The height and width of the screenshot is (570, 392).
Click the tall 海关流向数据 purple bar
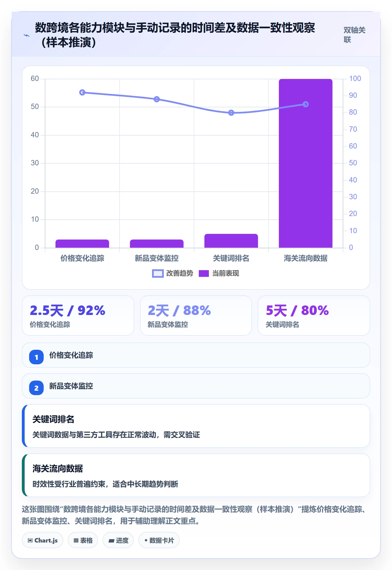[305, 163]
